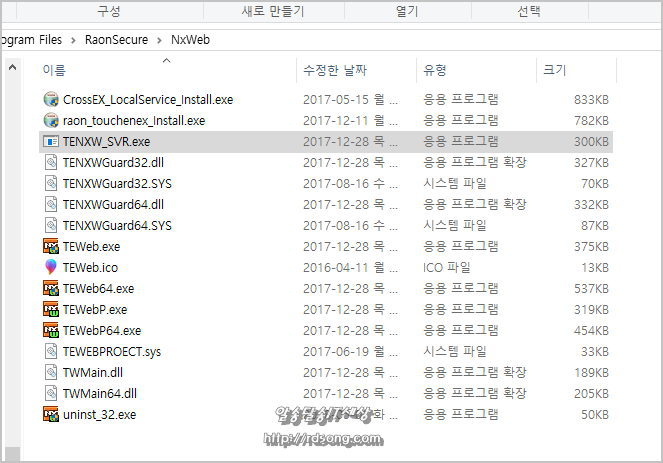The height and width of the screenshot is (463, 663).
Task: Select the TENXW_SVR.exe application icon
Action: click(x=52, y=141)
